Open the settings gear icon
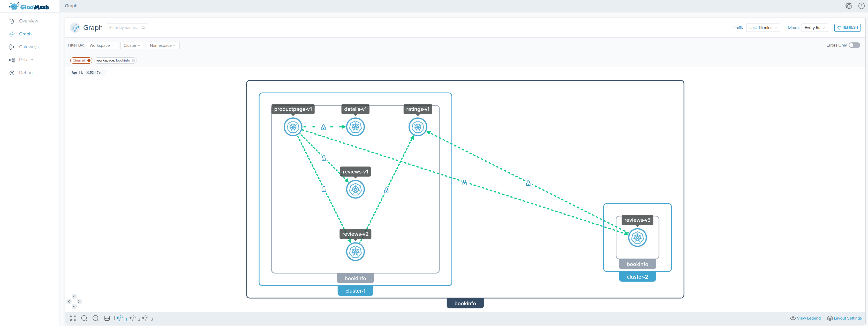Screen dimensions: 868x326 (848, 6)
